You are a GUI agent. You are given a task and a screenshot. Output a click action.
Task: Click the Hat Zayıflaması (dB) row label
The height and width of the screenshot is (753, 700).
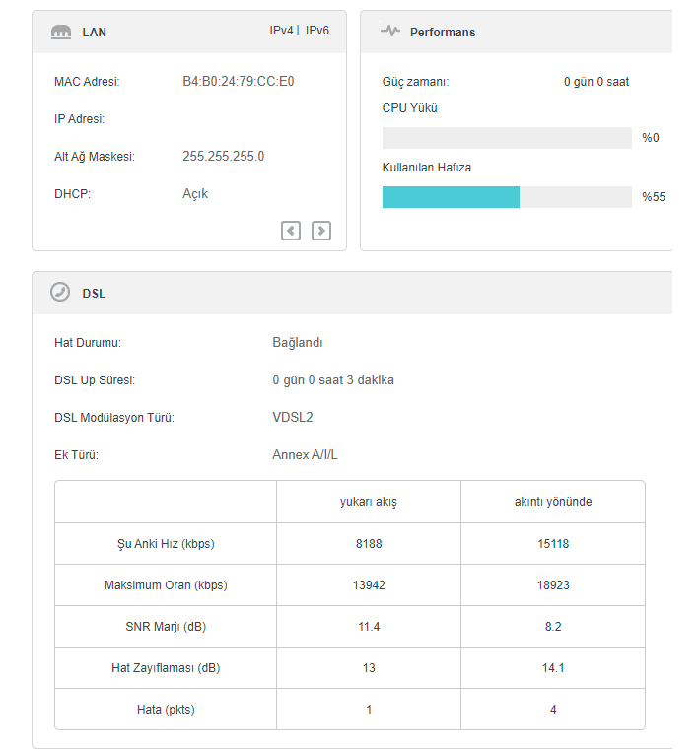[x=166, y=667]
